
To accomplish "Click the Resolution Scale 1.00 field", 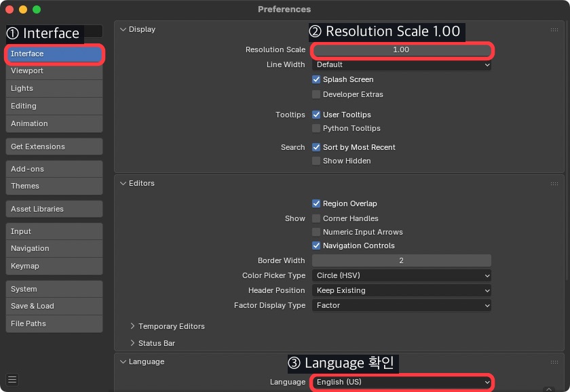I will coord(401,50).
